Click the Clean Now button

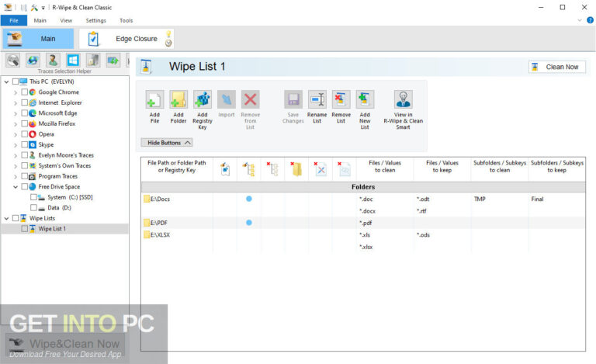pos(557,67)
